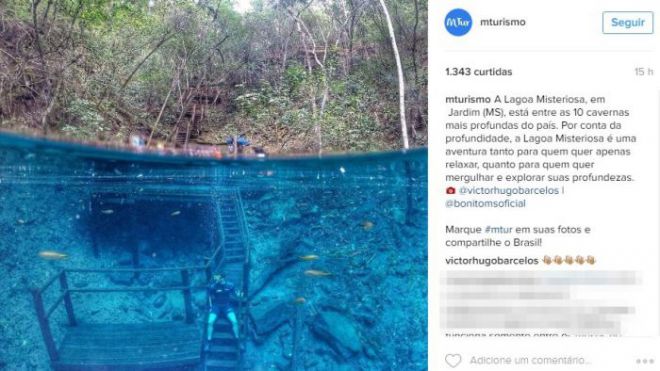Click the mturismo name at the start of the caption
Viewport: 660px width, 371px height.
click(468, 100)
